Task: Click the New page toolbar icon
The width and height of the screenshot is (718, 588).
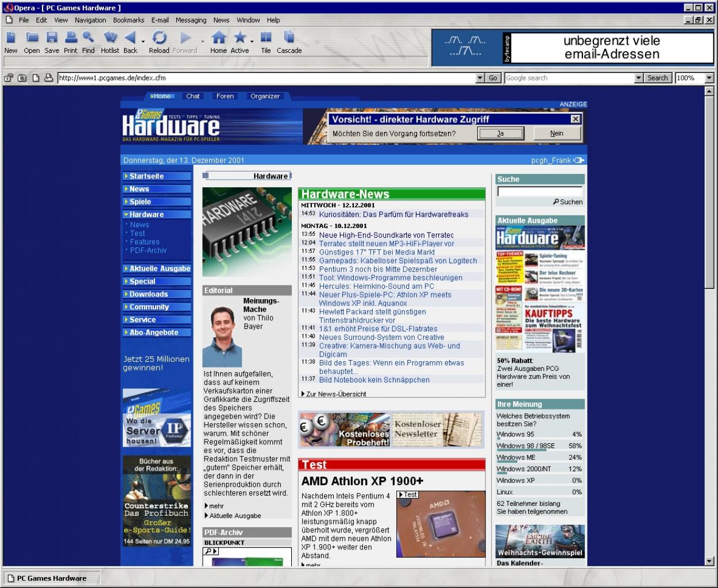Action: (10, 38)
